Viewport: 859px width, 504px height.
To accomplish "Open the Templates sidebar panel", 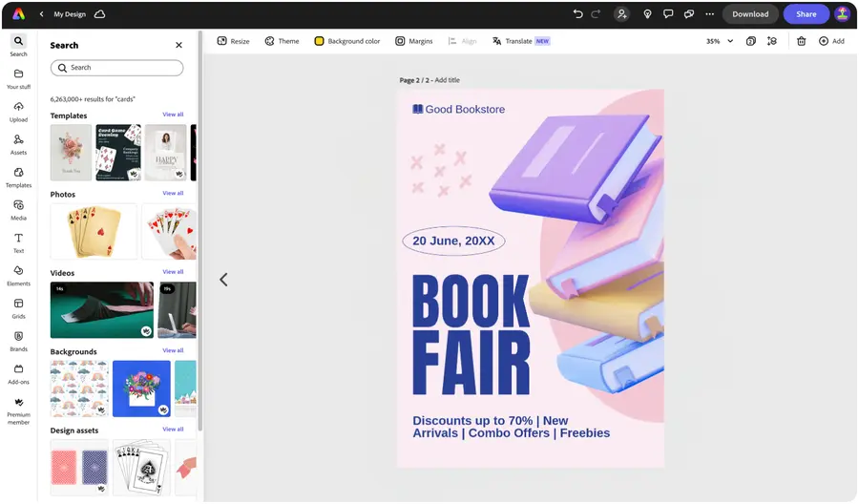I will 19,177.
